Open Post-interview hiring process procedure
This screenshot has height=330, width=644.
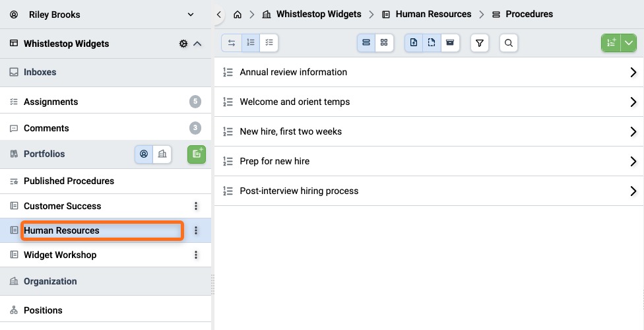pos(299,191)
